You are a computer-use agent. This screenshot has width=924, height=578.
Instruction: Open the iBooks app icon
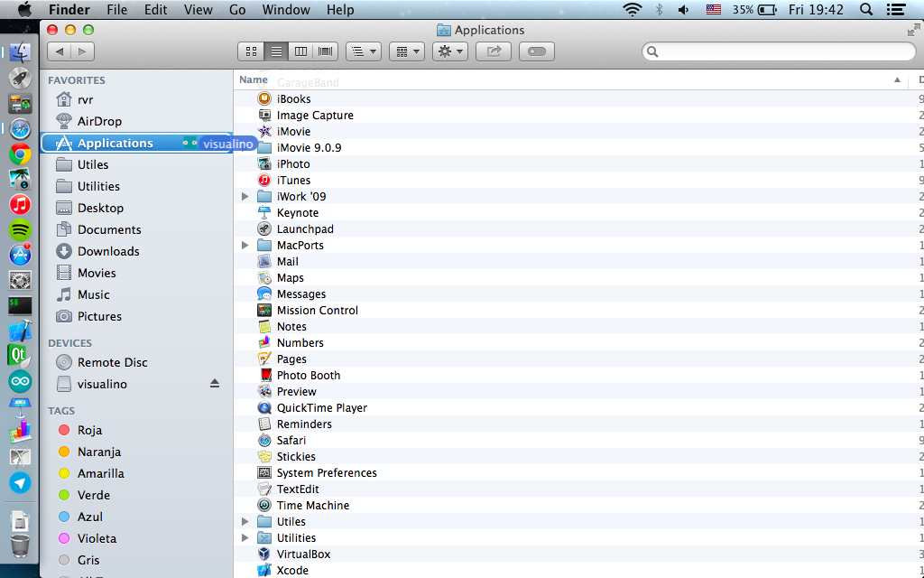pyautogui.click(x=264, y=99)
